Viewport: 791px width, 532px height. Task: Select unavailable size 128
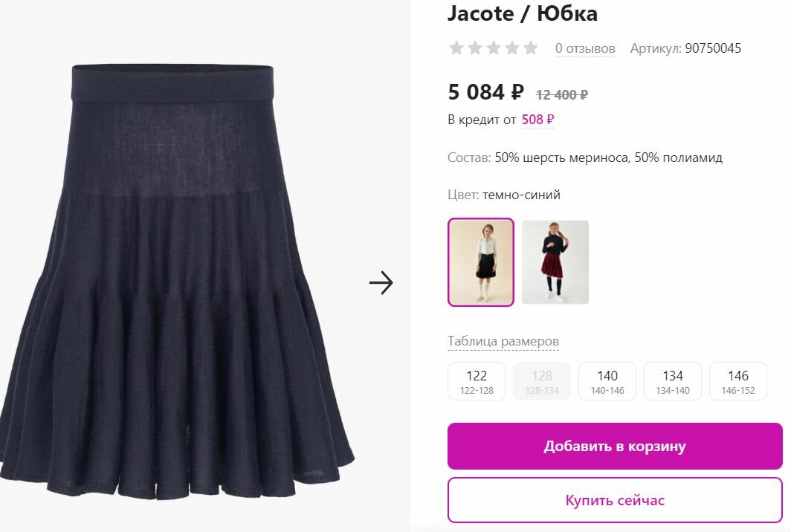point(542,381)
